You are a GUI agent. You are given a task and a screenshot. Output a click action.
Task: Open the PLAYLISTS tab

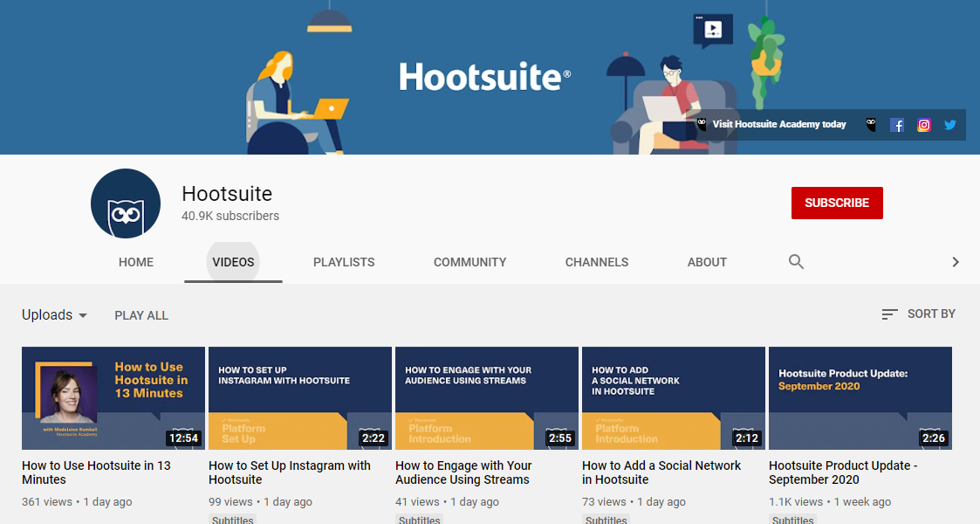(x=344, y=262)
